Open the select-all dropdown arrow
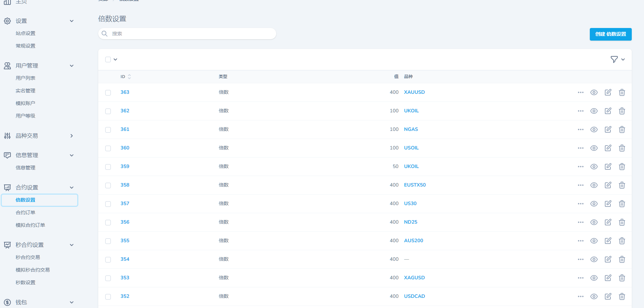This screenshot has width=644, height=308. pyautogui.click(x=115, y=59)
